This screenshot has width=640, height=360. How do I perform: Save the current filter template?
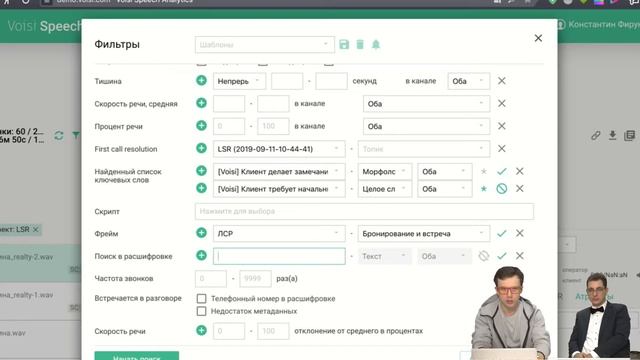tap(344, 44)
